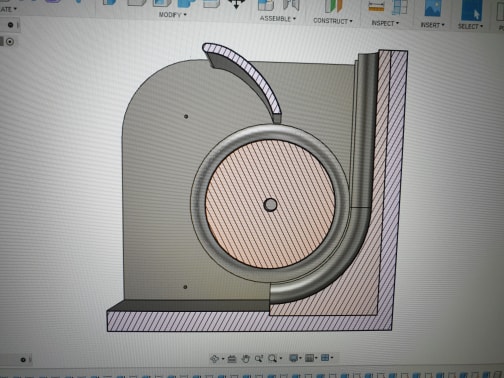
Task: Toggle the black dot browser control top-left
Action: (10, 25)
